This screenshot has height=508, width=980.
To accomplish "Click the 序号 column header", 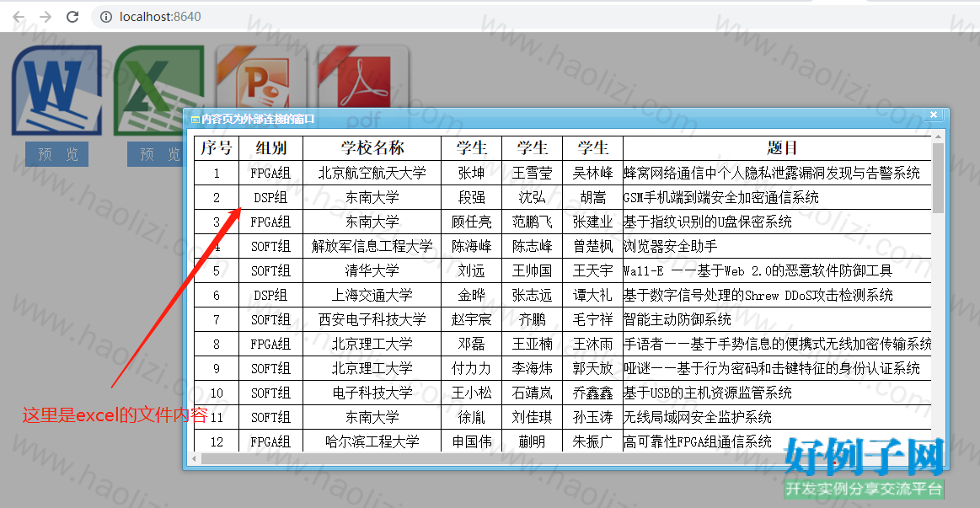I will click(x=217, y=148).
